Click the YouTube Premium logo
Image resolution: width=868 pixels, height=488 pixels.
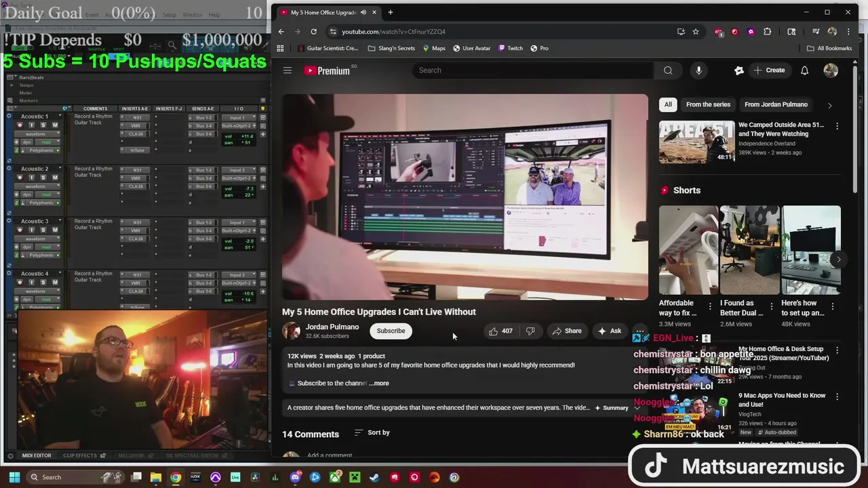pos(327,70)
